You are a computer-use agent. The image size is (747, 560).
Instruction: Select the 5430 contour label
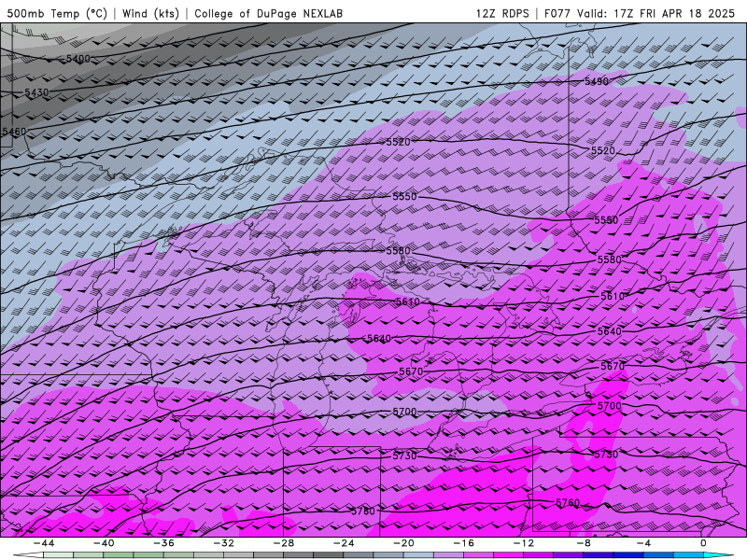coord(36,92)
